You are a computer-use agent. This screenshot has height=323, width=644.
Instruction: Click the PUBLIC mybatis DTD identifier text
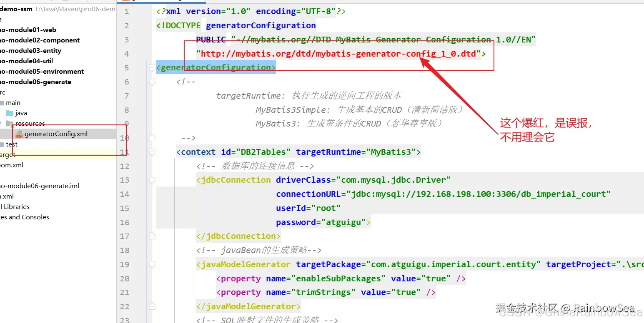pos(366,40)
